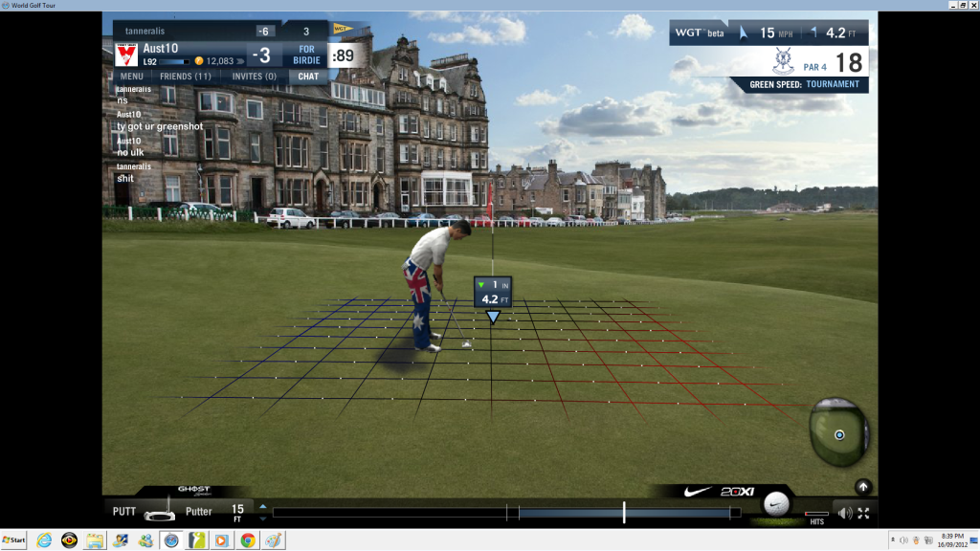Image resolution: width=980 pixels, height=551 pixels.
Task: Open the INVITES (0) tab
Action: click(254, 77)
